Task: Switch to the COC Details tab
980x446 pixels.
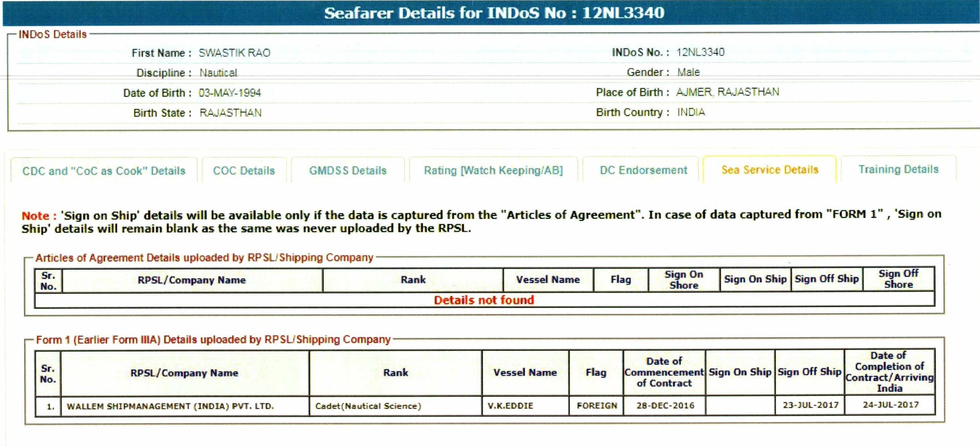Action: coord(244,170)
